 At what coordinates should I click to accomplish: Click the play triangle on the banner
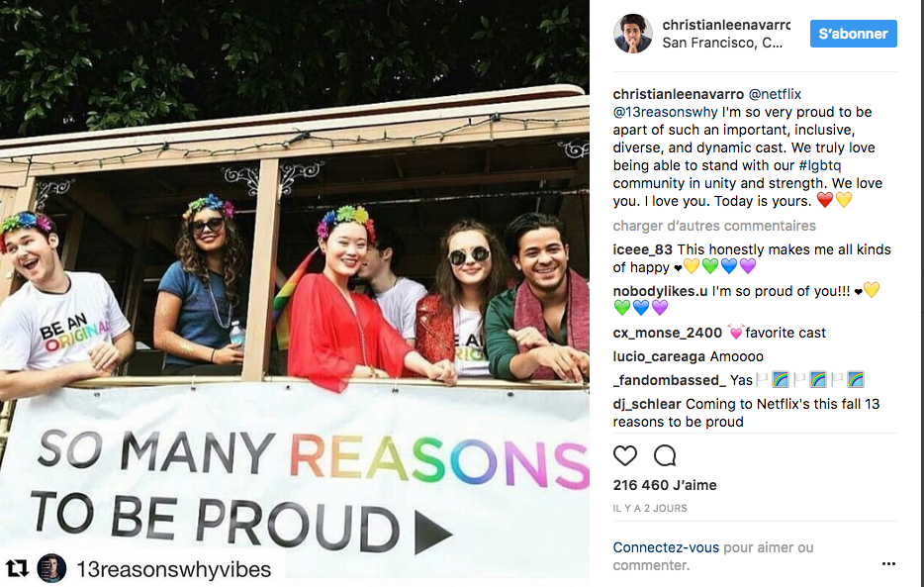tap(433, 533)
